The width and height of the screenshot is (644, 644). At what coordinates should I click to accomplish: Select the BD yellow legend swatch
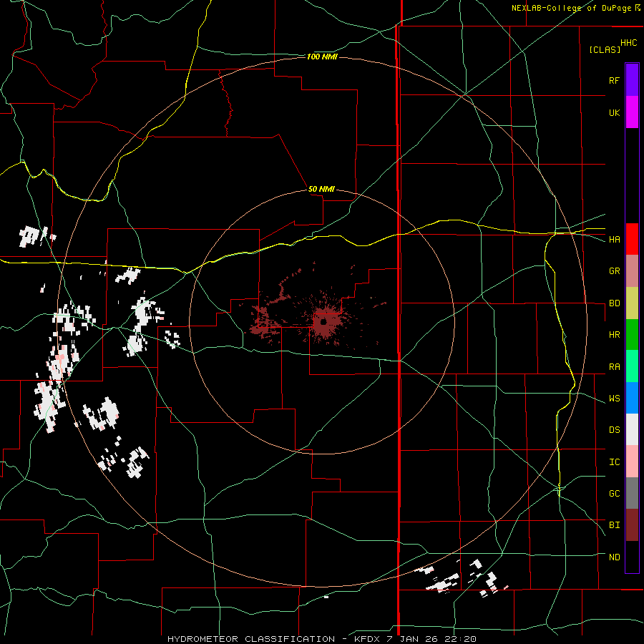point(632,303)
